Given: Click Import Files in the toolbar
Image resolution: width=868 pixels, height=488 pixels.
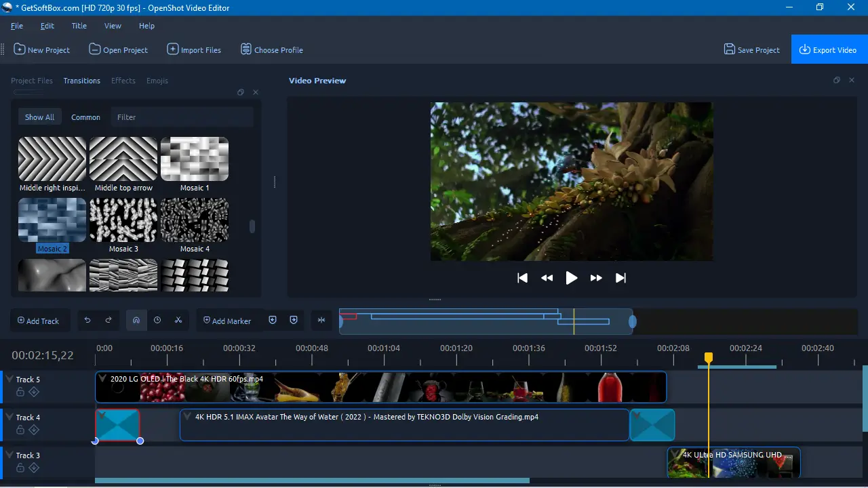Looking at the screenshot, I should [194, 49].
